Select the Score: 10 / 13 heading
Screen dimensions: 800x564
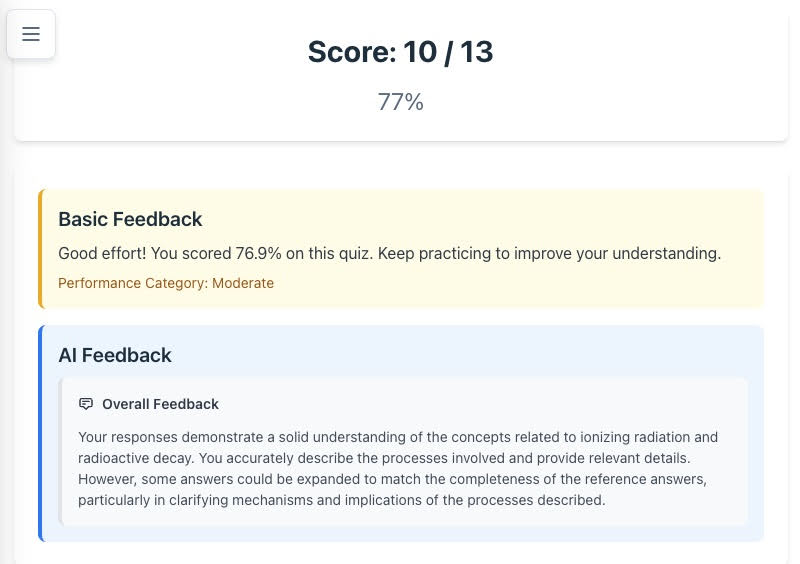(401, 52)
